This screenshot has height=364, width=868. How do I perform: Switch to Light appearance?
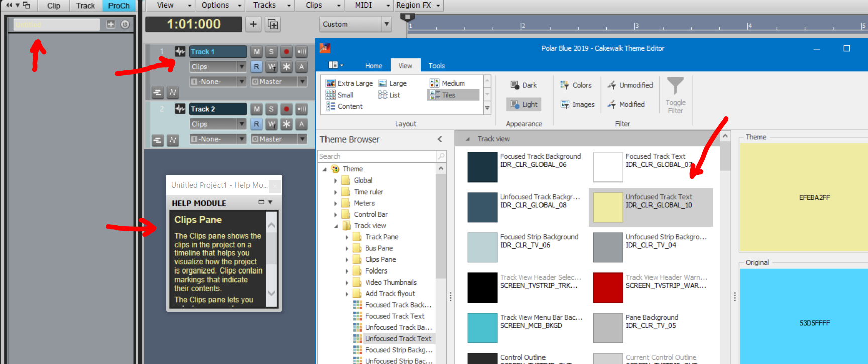pyautogui.click(x=524, y=104)
